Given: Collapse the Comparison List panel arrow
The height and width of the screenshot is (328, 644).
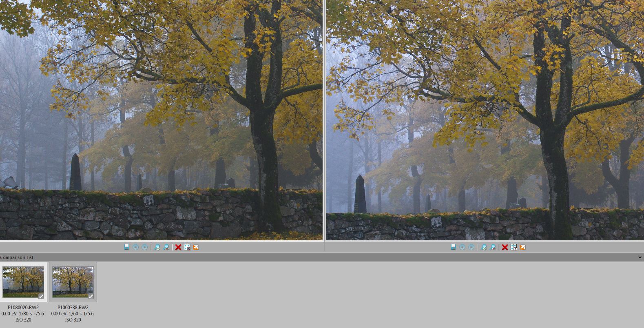Looking at the screenshot, I should 640,258.
